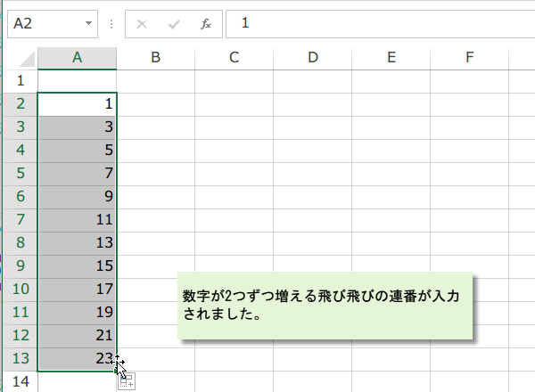Select row 7 header
The width and height of the screenshot is (535, 392).
[20, 218]
